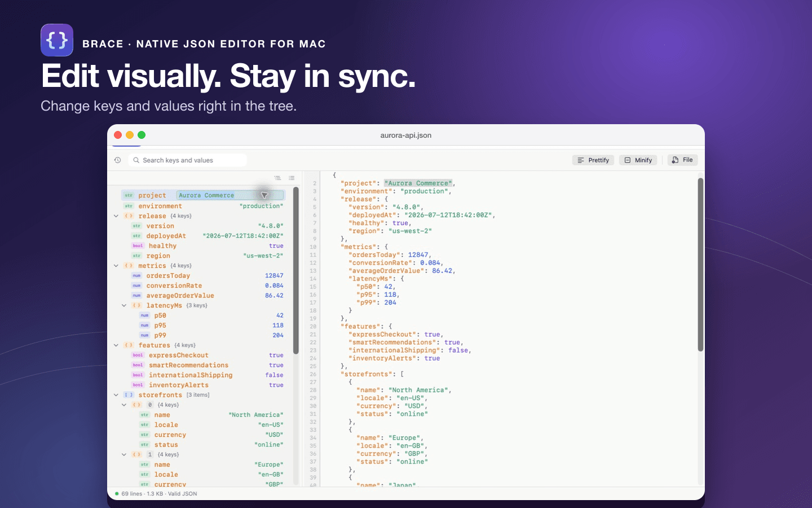
Task: Click the "2026-07-12T18:42:00Z" tree value
Action: tap(243, 236)
